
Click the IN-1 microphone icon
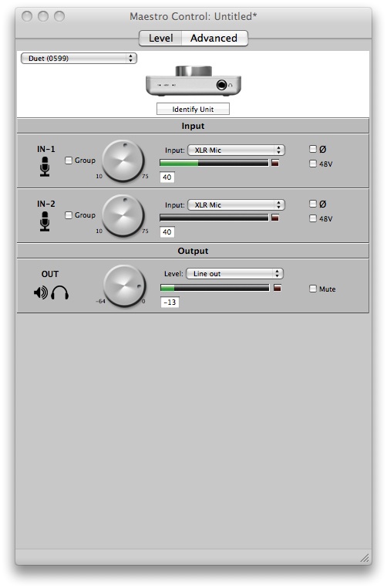click(x=45, y=167)
